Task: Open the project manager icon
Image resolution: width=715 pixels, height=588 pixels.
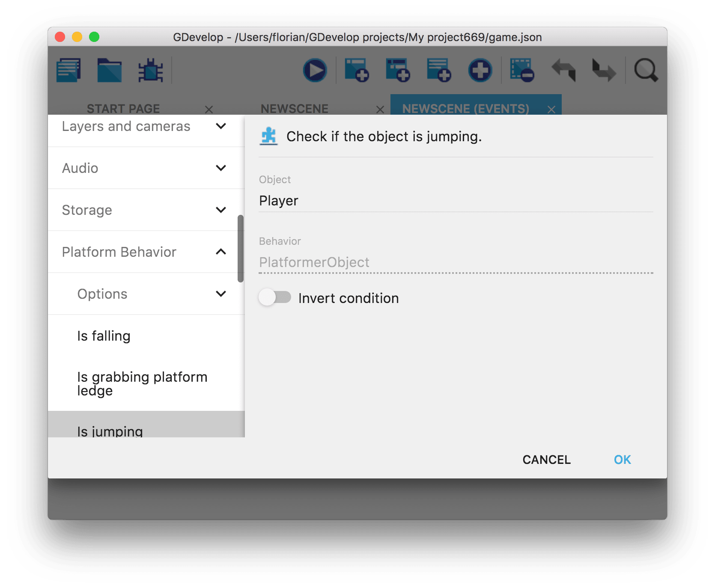Action: coord(69,70)
